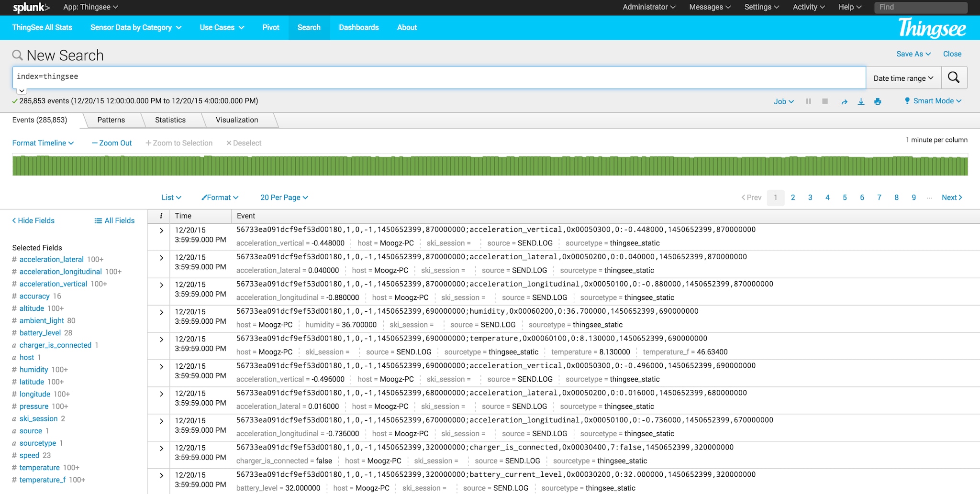This screenshot has width=980, height=494.
Task: Change Smart Mode search mode
Action: pyautogui.click(x=933, y=101)
